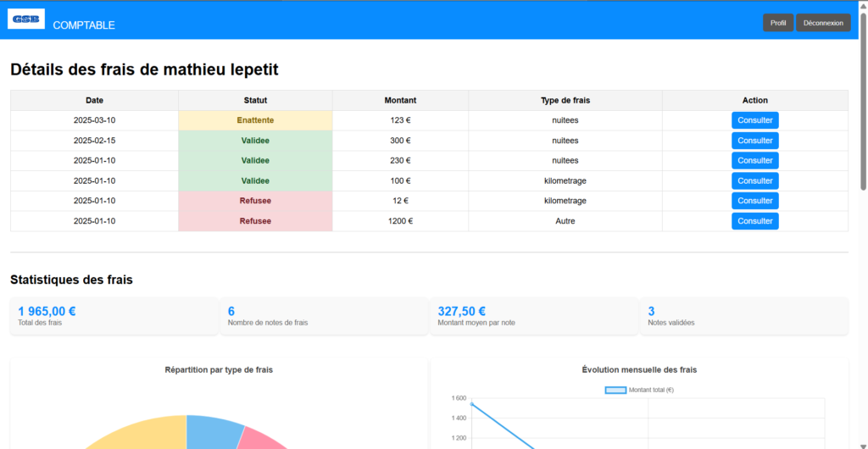Click the Autre expense type cell
Screen dimensions: 868x449
click(565, 221)
